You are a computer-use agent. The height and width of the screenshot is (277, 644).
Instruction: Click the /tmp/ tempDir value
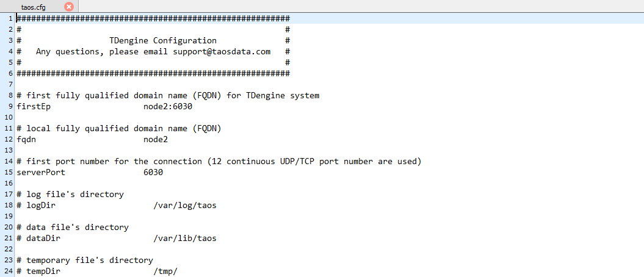165,272
